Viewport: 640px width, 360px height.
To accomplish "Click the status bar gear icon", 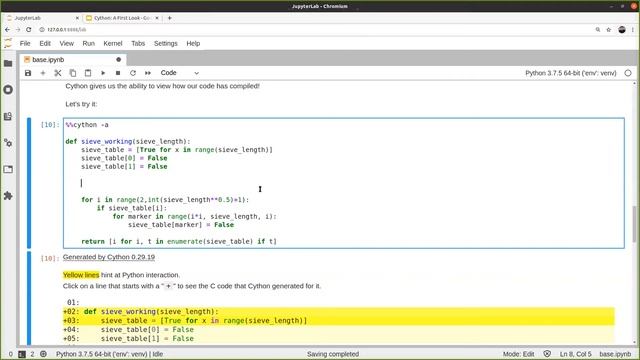I will coord(43,354).
